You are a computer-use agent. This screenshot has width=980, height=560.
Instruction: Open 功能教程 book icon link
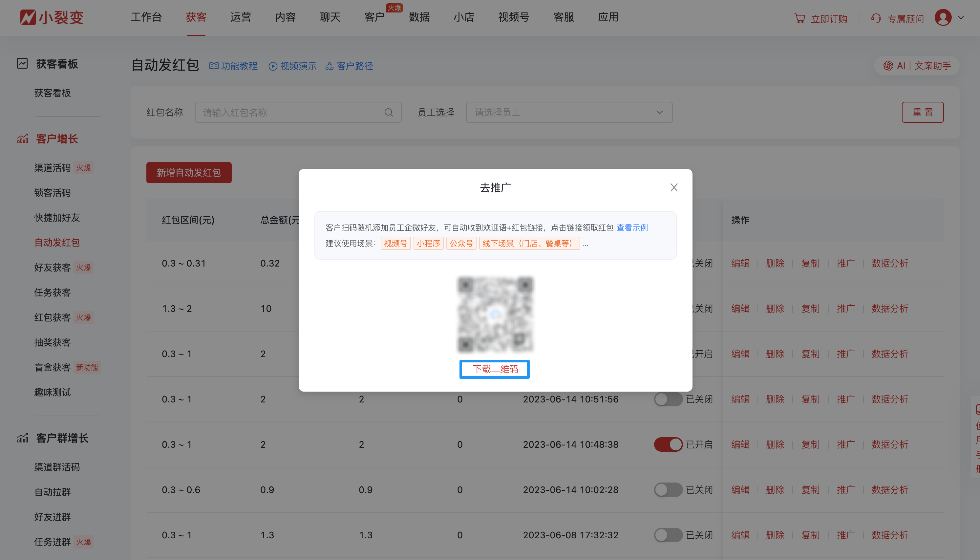click(x=214, y=66)
